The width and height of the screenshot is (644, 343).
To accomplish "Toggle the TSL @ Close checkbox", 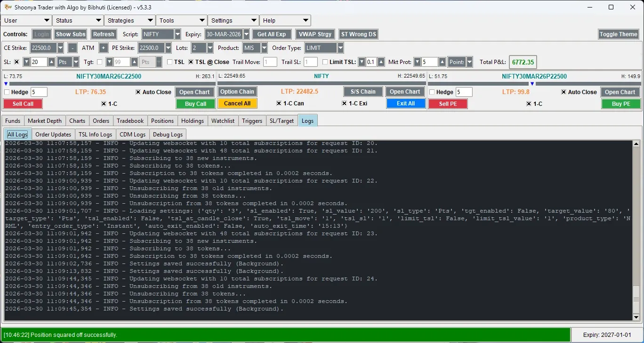I will (191, 62).
